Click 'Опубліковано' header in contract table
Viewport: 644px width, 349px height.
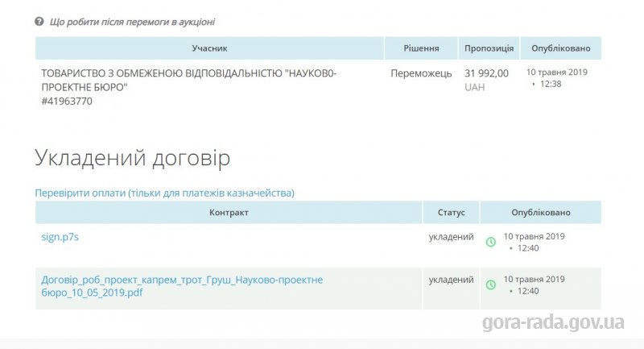click(x=540, y=213)
